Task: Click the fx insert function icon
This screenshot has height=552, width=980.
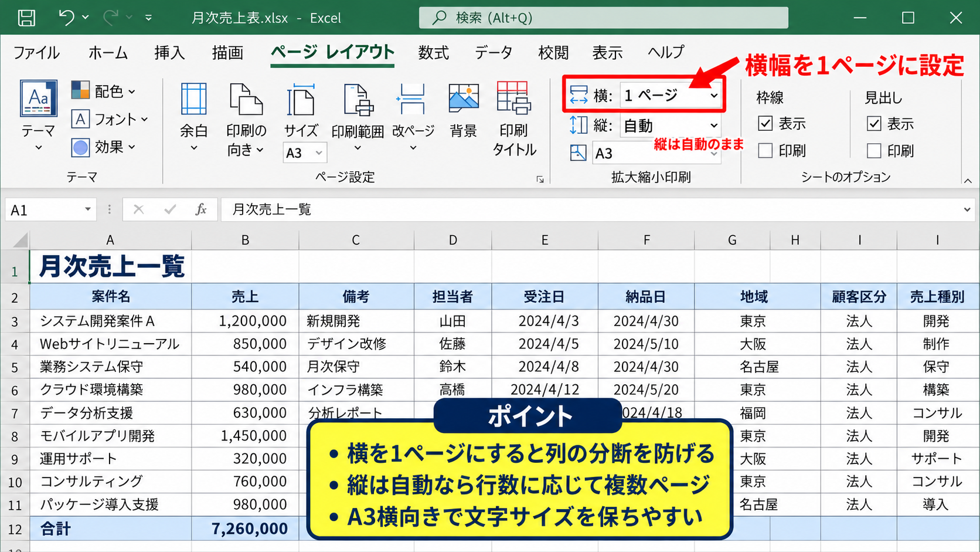Action: [x=201, y=209]
